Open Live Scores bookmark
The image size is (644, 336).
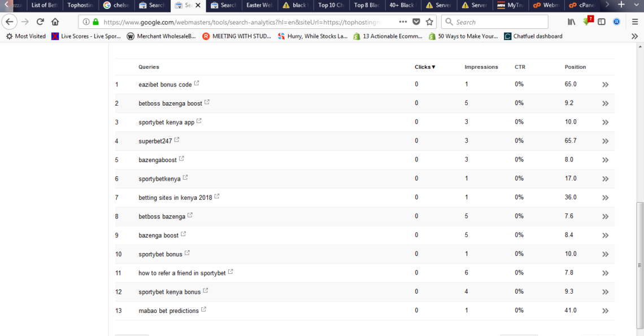pyautogui.click(x=86, y=36)
